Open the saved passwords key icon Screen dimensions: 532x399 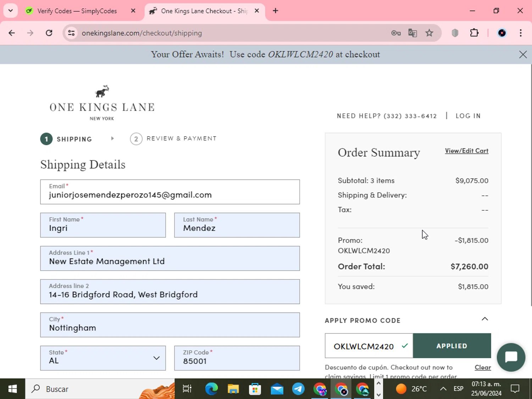tap(396, 33)
